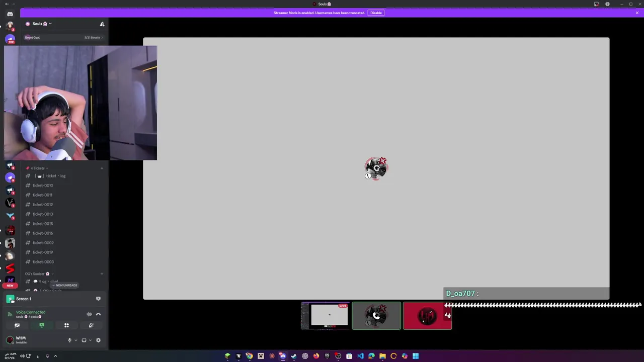The height and width of the screenshot is (362, 644).
Task: Open server with 122 unread badge
Action: pyautogui.click(x=10, y=39)
